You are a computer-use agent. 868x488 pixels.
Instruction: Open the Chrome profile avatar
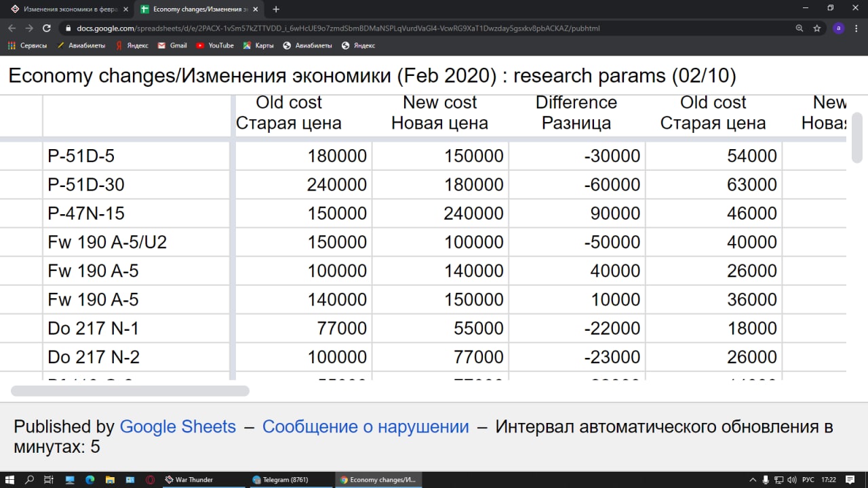pyautogui.click(x=839, y=28)
